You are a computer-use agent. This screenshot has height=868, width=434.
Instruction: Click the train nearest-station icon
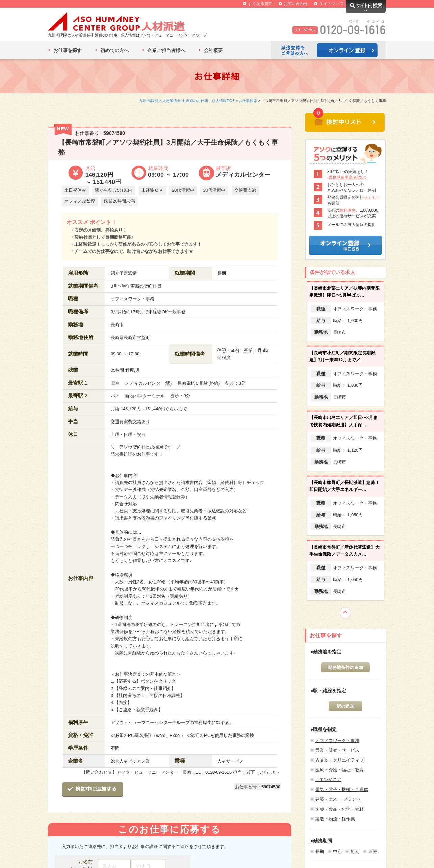click(x=206, y=173)
